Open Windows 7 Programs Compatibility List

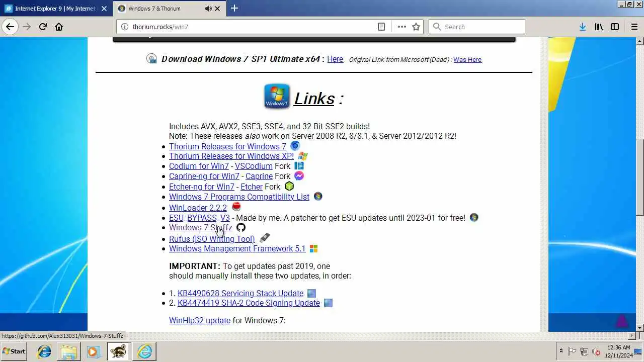point(239,197)
